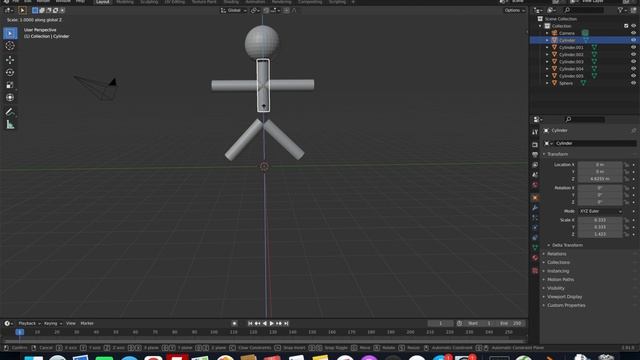640x360 pixels.
Task: Open the Output properties tab
Action: pyautogui.click(x=535, y=155)
